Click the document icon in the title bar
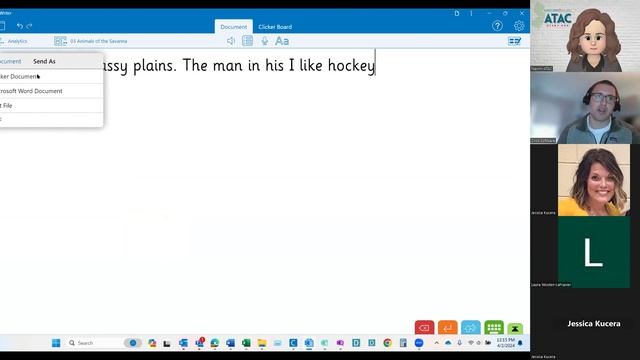The height and width of the screenshot is (360, 640). (x=457, y=13)
